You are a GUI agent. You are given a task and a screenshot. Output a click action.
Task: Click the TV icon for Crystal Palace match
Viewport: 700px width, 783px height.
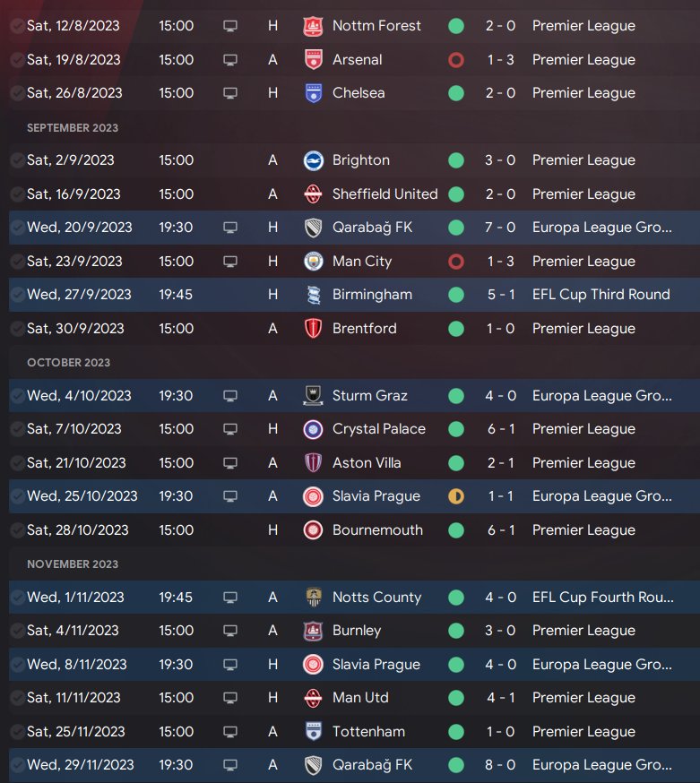pos(230,429)
